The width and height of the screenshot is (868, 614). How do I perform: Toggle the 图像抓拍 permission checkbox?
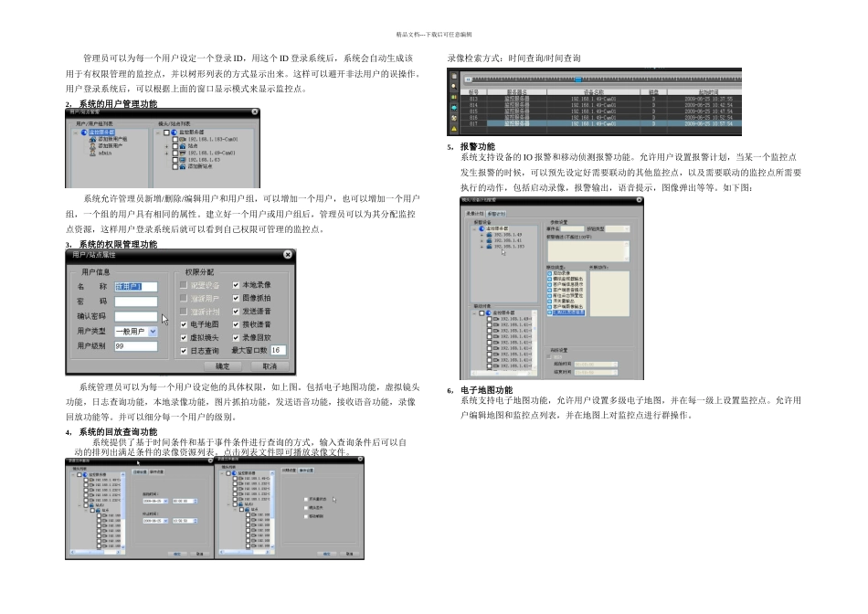(x=236, y=298)
